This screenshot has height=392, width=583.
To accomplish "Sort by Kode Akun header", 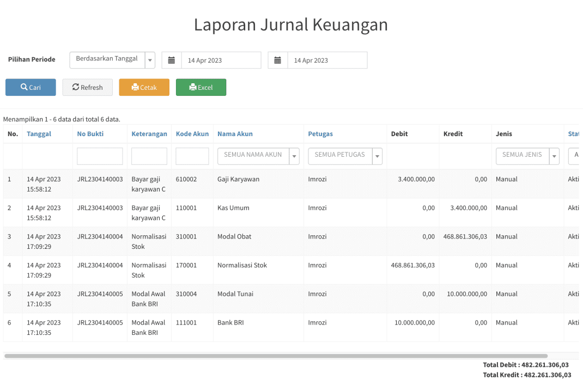I will [192, 134].
